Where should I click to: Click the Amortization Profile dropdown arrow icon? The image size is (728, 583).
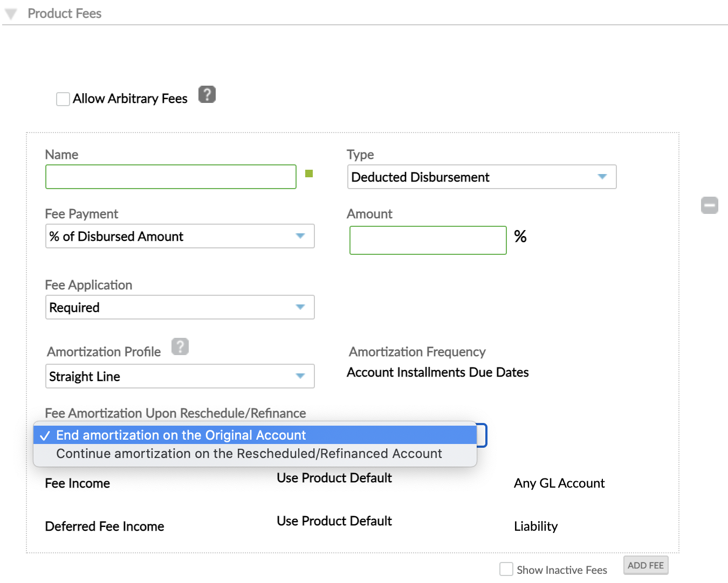click(x=300, y=376)
